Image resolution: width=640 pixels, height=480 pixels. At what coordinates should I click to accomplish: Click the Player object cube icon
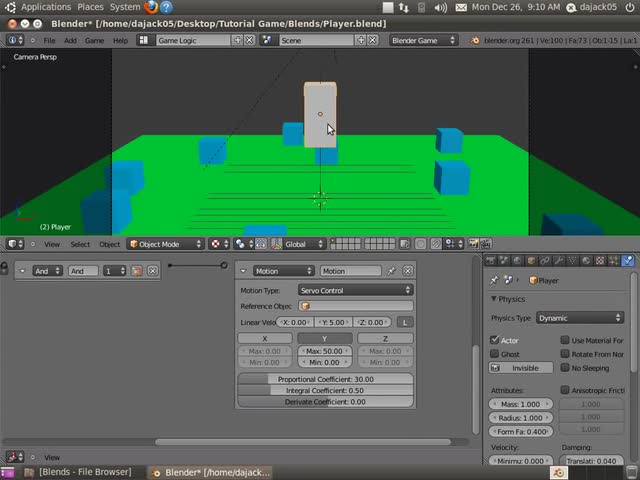[x=533, y=281]
